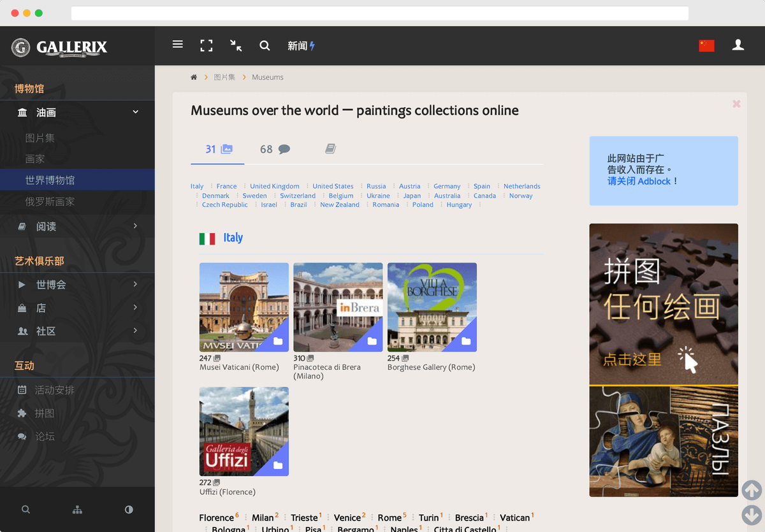
Task: Expand the 社区 sidebar menu
Action: (77, 331)
